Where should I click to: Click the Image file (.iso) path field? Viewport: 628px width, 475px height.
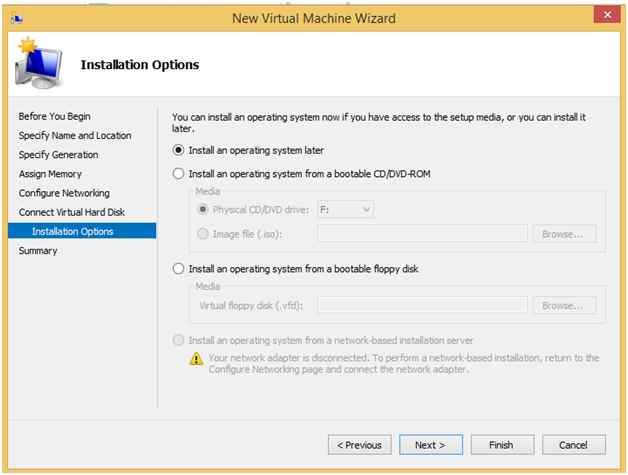pyautogui.click(x=422, y=234)
